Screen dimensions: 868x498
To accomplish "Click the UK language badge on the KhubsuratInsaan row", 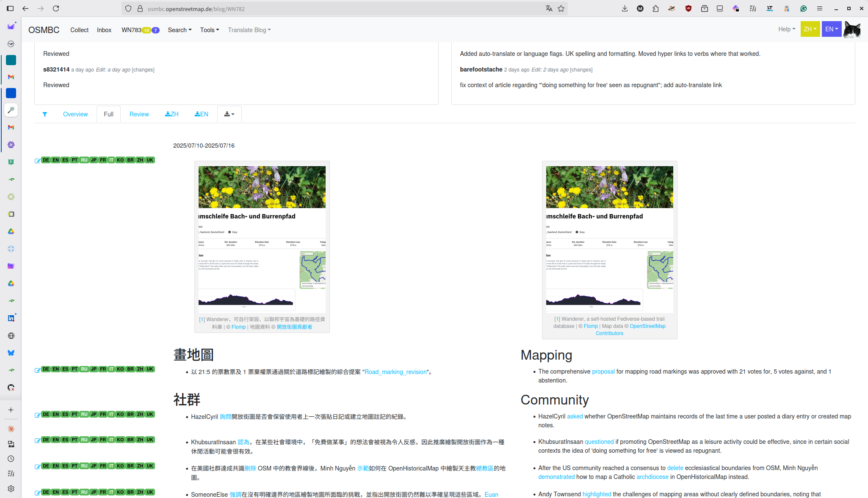I will [x=150, y=440].
